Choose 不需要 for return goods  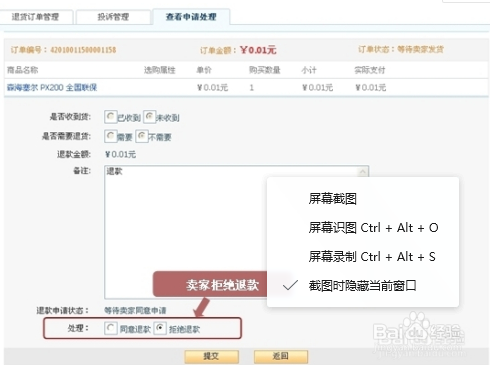142,136
